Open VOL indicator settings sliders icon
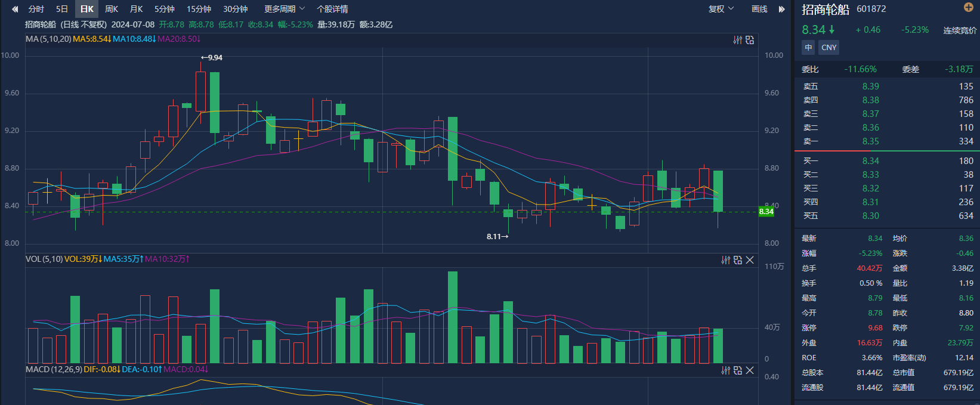This screenshot has height=405, width=980. coord(726,260)
